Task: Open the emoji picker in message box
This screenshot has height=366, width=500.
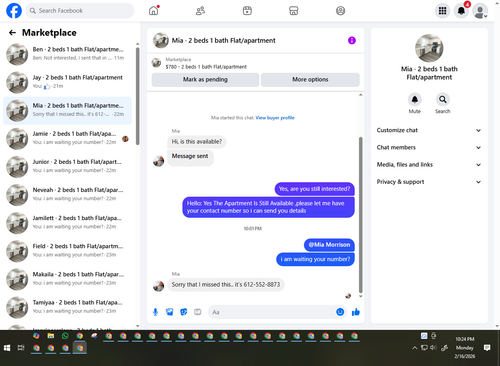Action: [340, 312]
